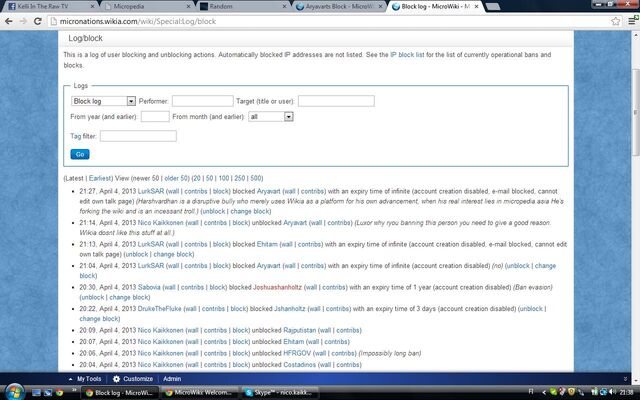View older 50 entries
The height and width of the screenshot is (400, 640).
176,178
